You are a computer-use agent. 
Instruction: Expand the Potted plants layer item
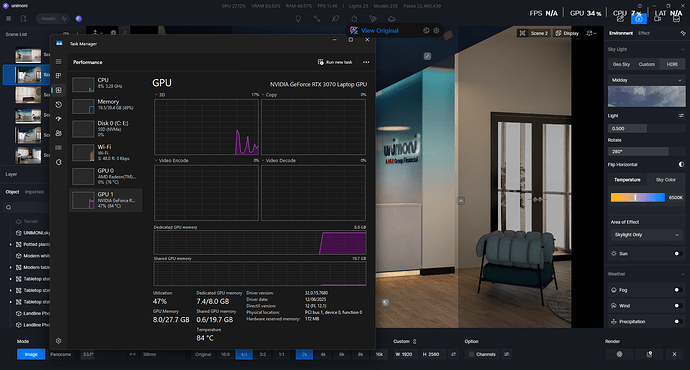11,244
